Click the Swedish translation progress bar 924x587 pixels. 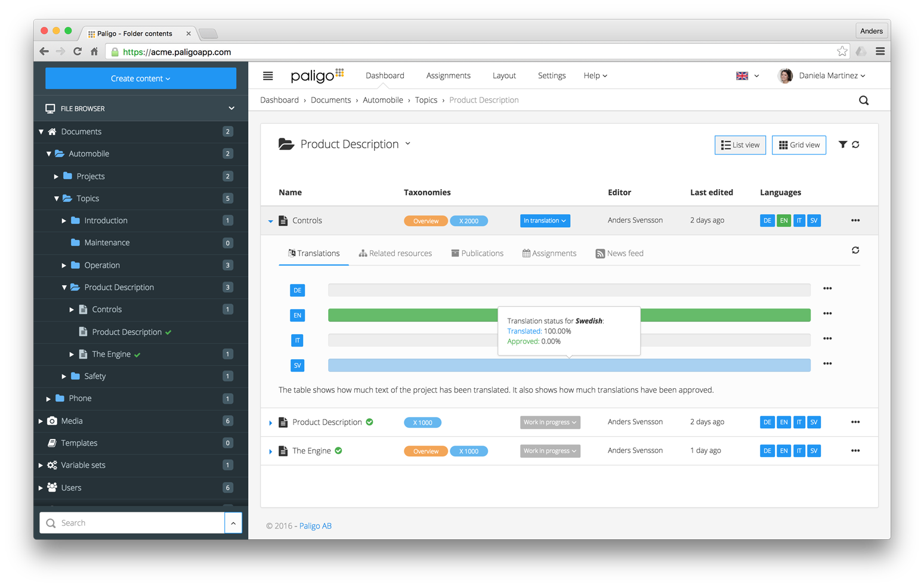click(569, 365)
